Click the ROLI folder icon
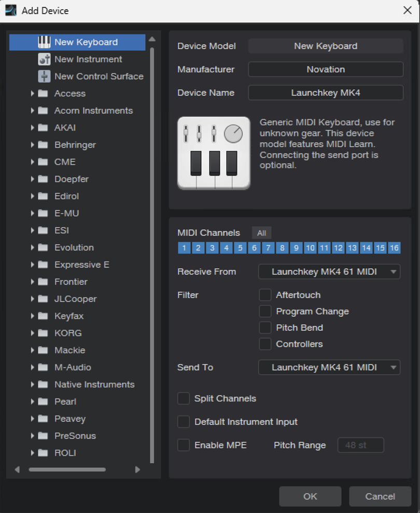Image resolution: width=420 pixels, height=513 pixels. pyautogui.click(x=43, y=453)
